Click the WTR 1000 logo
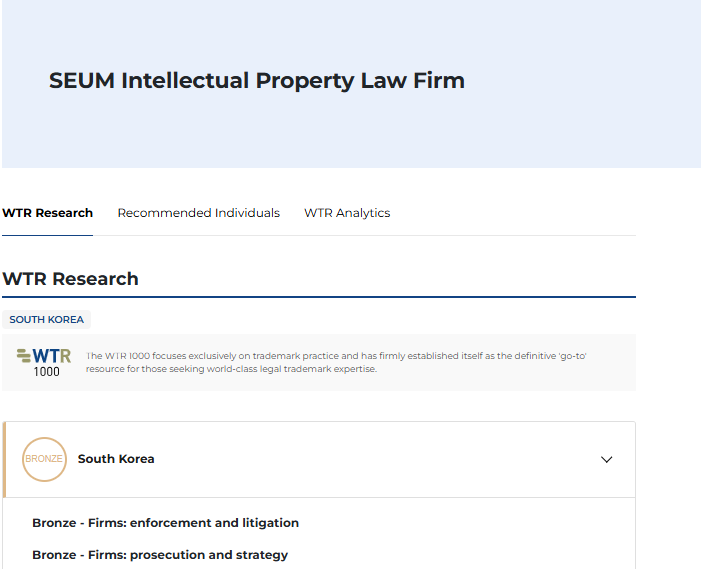Screen dimensions: 701x569 (x=45, y=361)
